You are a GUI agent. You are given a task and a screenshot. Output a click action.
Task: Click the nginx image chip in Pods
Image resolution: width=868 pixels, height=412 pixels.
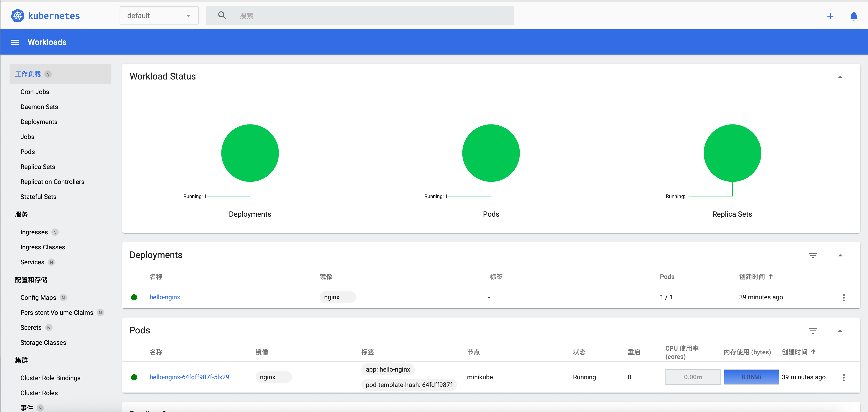point(274,377)
